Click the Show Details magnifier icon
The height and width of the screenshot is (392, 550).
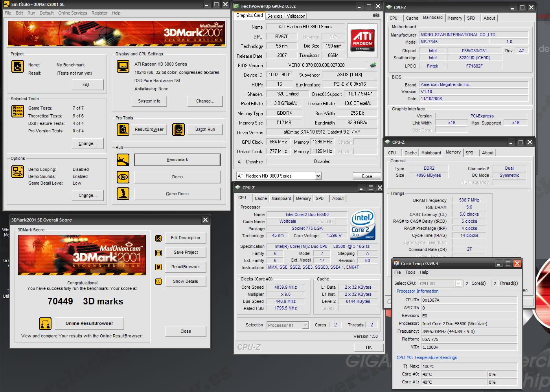tap(158, 282)
